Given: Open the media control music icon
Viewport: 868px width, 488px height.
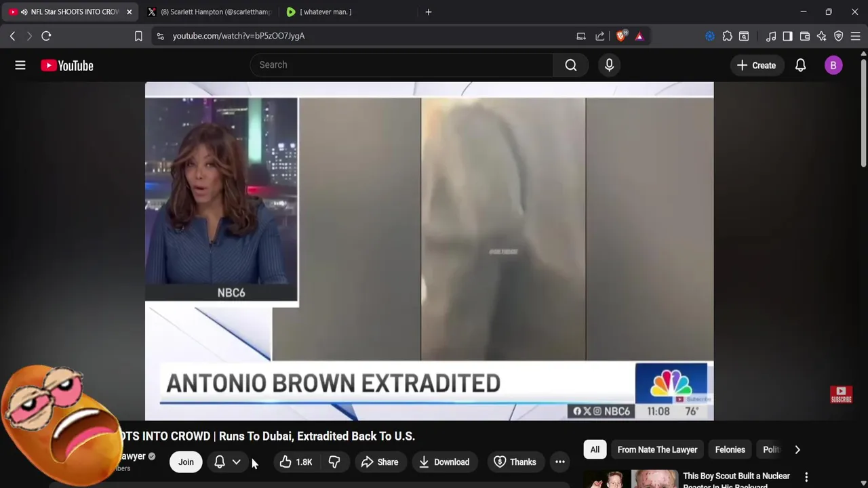Looking at the screenshot, I should tap(771, 36).
